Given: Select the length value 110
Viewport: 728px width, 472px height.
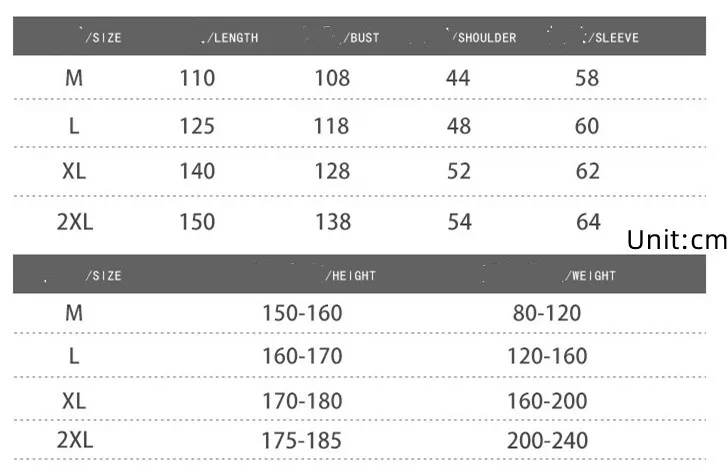Looking at the screenshot, I should [x=197, y=78].
